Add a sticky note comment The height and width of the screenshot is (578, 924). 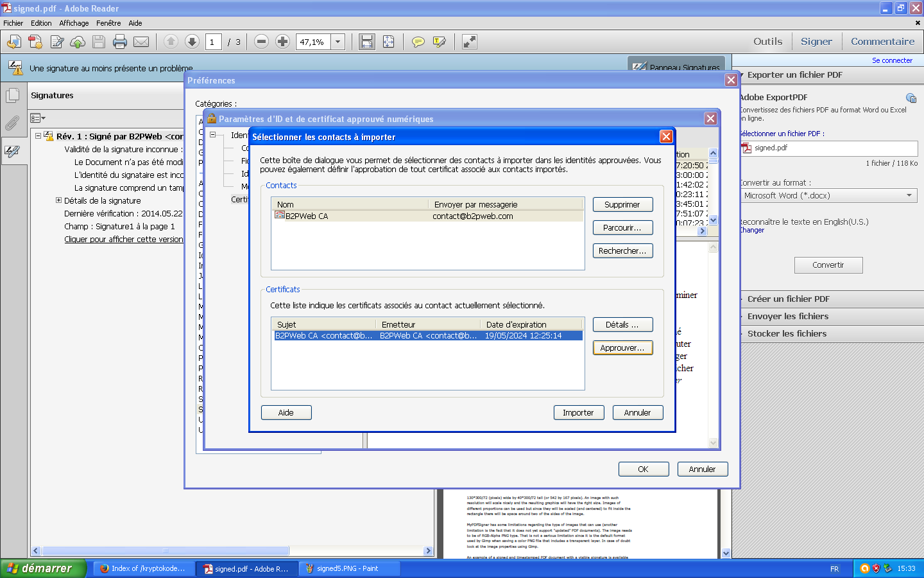418,42
